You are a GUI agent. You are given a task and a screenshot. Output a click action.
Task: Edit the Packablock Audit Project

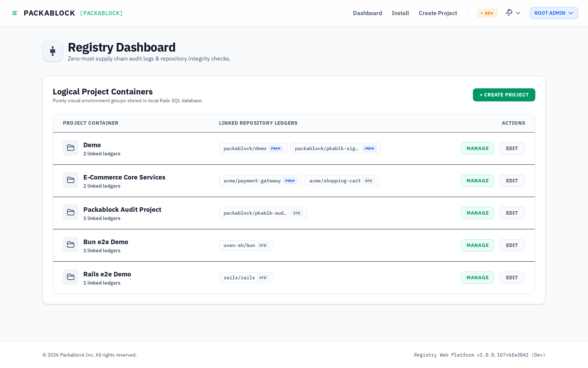512,213
